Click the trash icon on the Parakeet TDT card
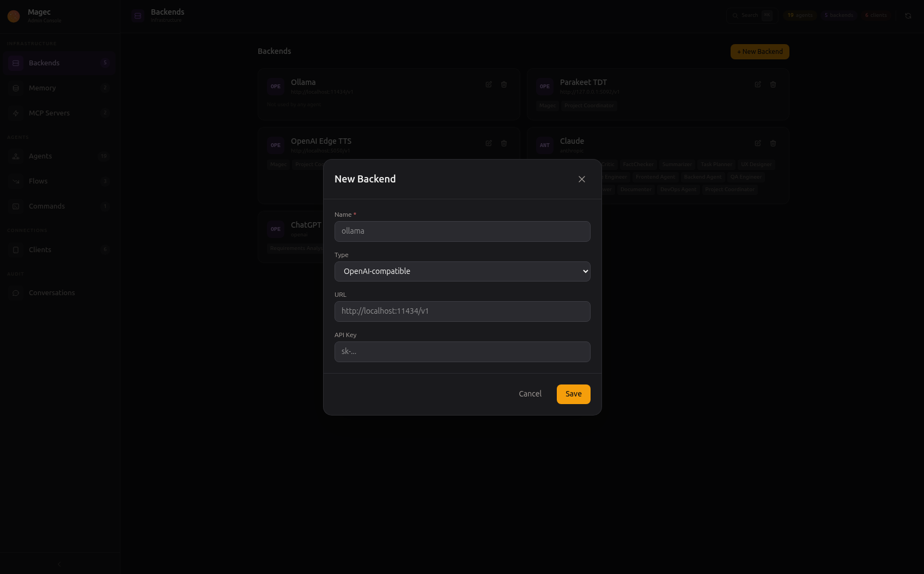 (x=773, y=84)
